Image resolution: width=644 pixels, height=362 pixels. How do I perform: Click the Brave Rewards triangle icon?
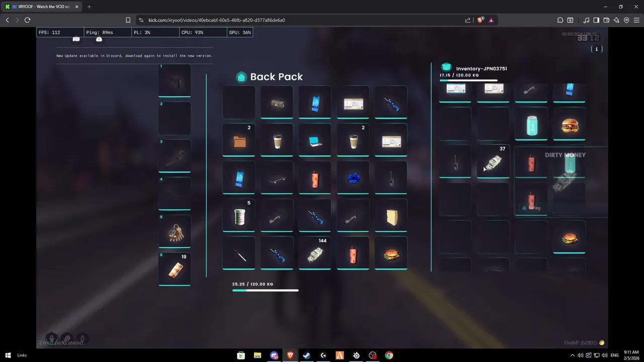click(x=491, y=20)
